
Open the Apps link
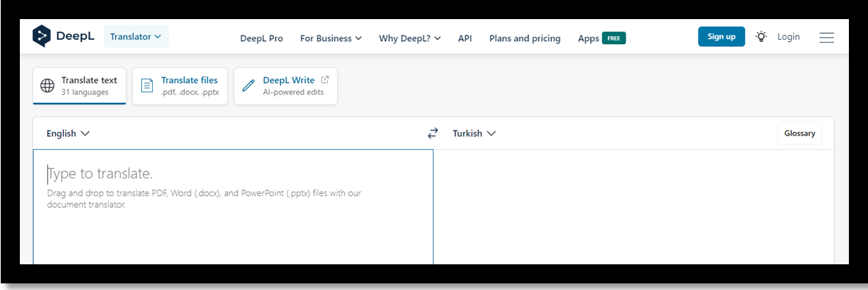589,38
